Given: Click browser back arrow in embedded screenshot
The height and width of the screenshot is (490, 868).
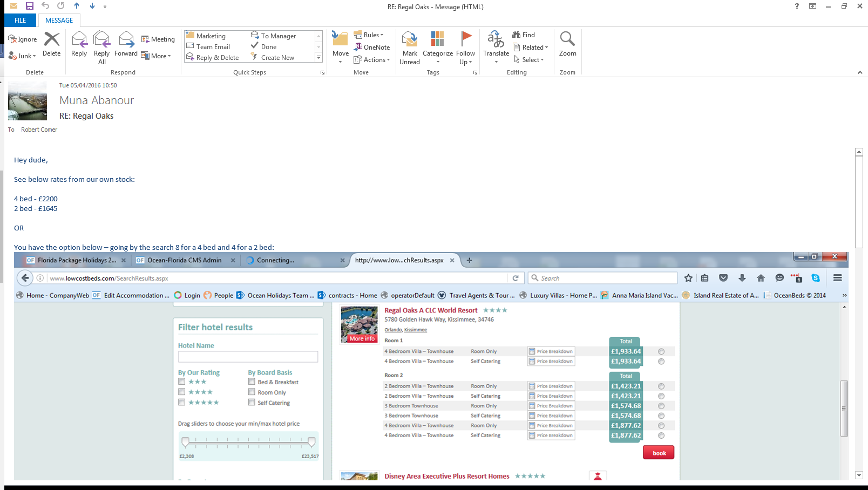Looking at the screenshot, I should [25, 278].
